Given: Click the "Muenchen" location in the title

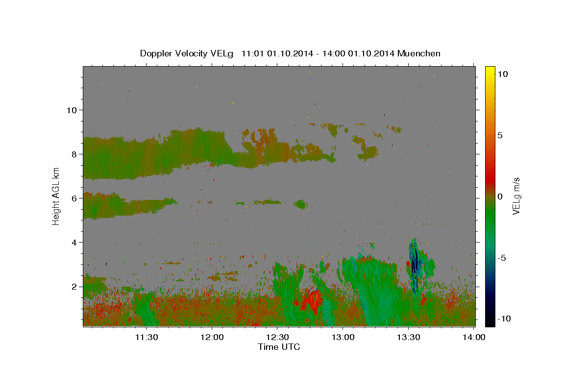Looking at the screenshot, I should pos(419,53).
